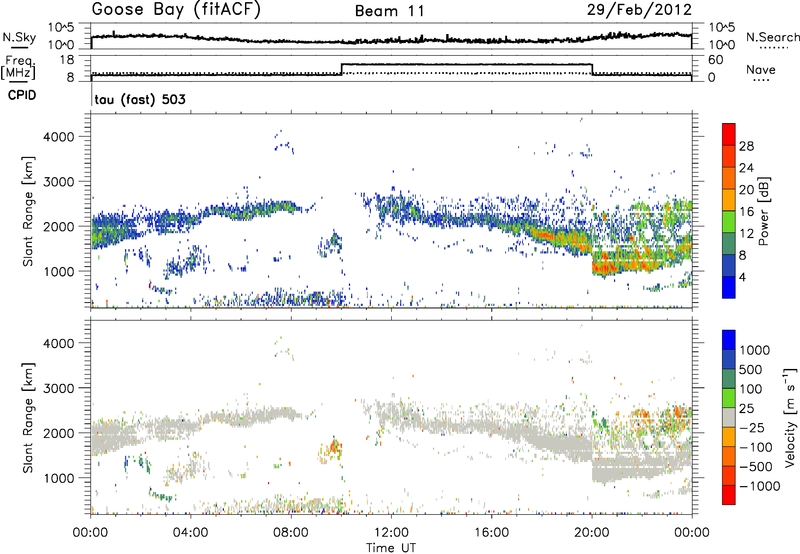Click the 'Nave' legend label

click(x=760, y=69)
